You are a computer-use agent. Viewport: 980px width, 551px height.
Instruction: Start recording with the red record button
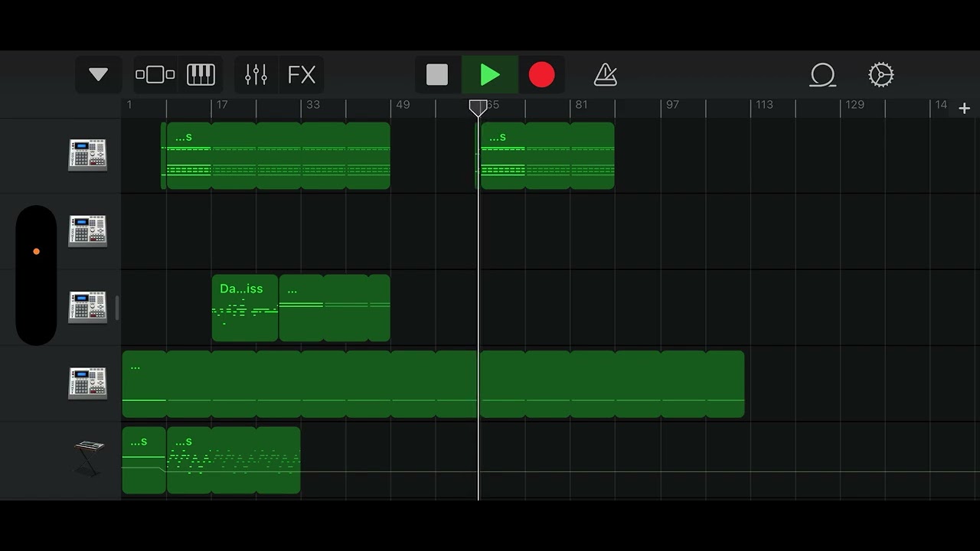pyautogui.click(x=541, y=75)
